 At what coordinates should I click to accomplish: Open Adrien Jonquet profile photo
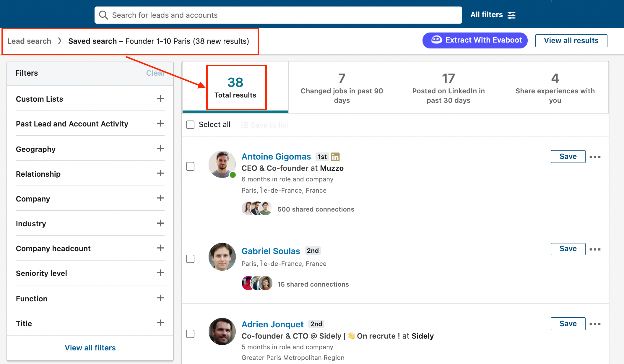(x=222, y=331)
